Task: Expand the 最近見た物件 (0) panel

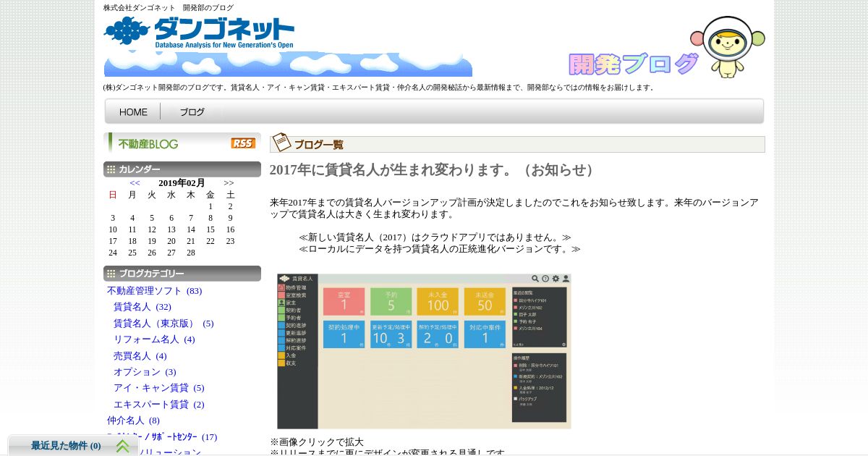Action: point(72,446)
